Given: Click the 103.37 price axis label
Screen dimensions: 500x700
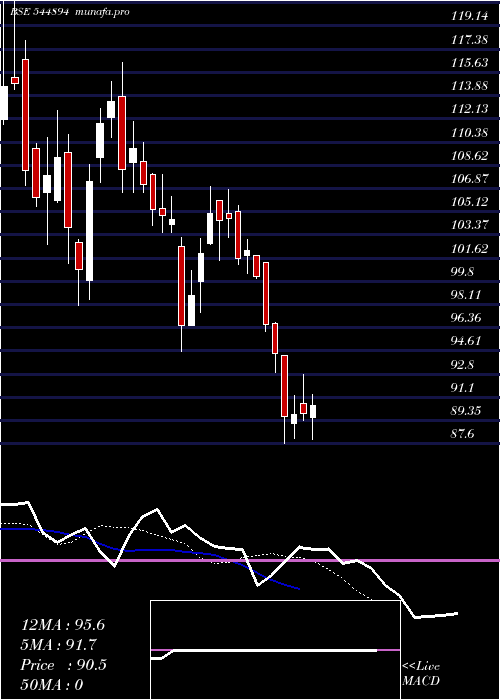Looking at the screenshot, I should click(x=469, y=225).
